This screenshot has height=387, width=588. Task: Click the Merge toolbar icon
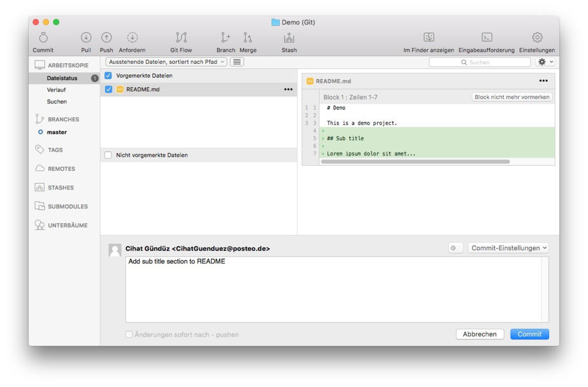click(248, 38)
